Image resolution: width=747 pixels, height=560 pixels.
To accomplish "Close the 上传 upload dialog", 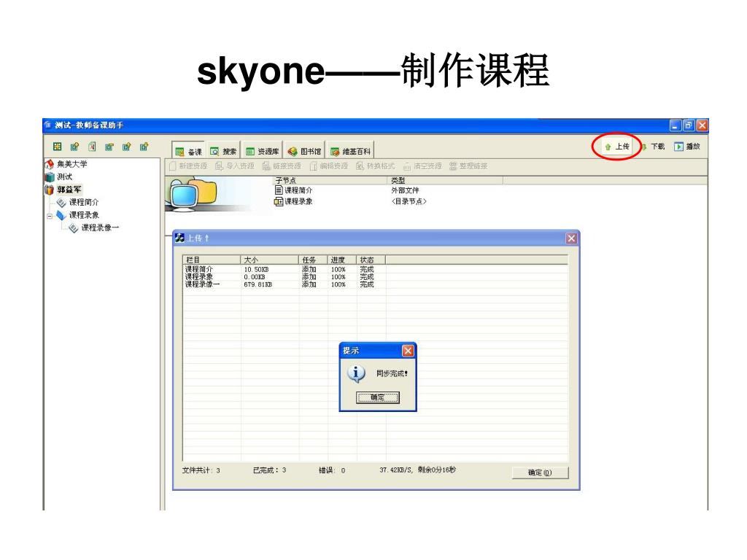I will [571, 238].
